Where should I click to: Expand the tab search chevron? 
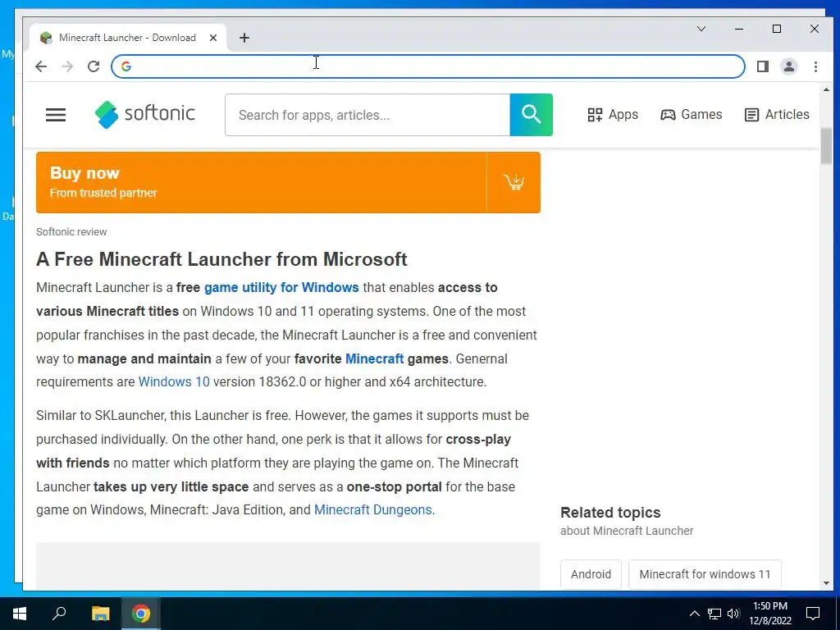pyautogui.click(x=701, y=29)
